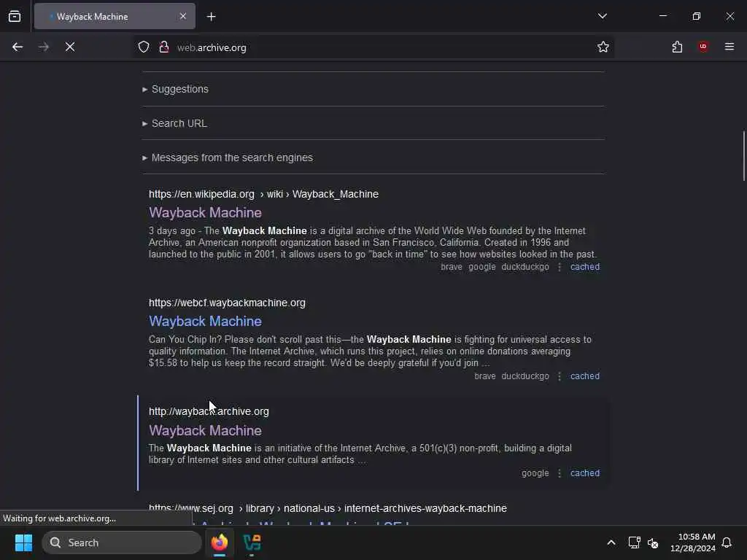Open more options dots on Wikipedia result
The height and width of the screenshot is (560, 747).
coord(560,267)
